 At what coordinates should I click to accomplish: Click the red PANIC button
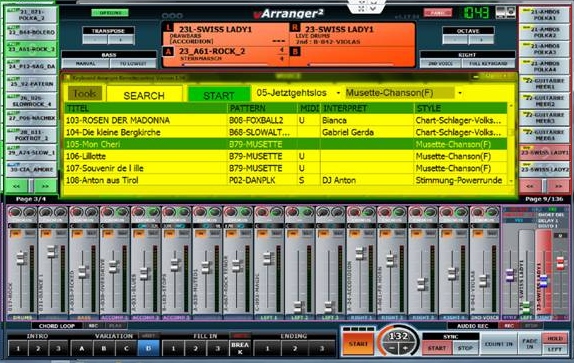[x=437, y=13]
